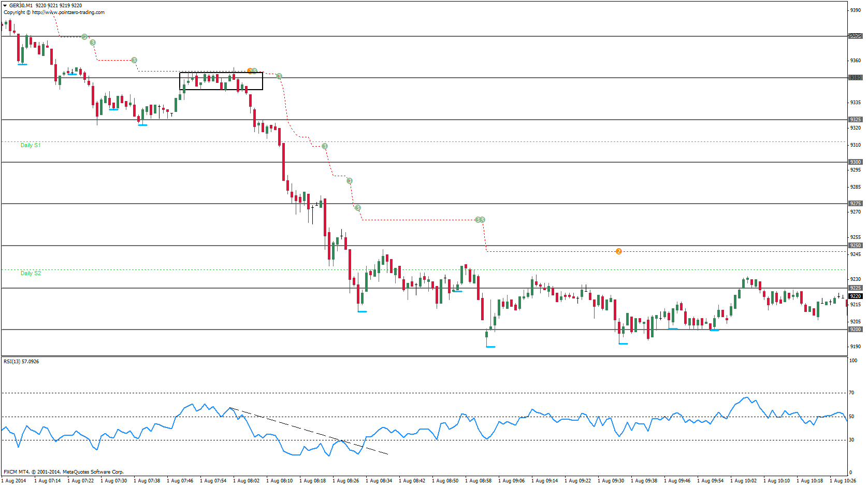Screen dimensions: 868x485
Task: Click the green 3 marker near Daily S1 level
Action: pyautogui.click(x=325, y=146)
